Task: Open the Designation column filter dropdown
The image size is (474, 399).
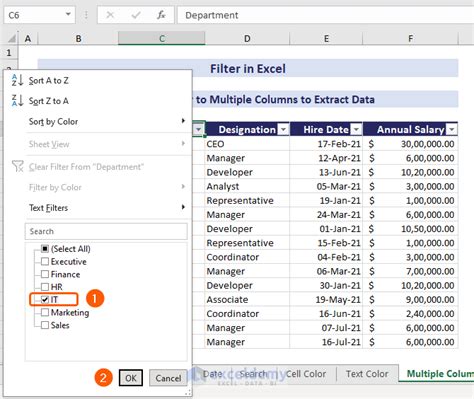Action: coord(283,129)
